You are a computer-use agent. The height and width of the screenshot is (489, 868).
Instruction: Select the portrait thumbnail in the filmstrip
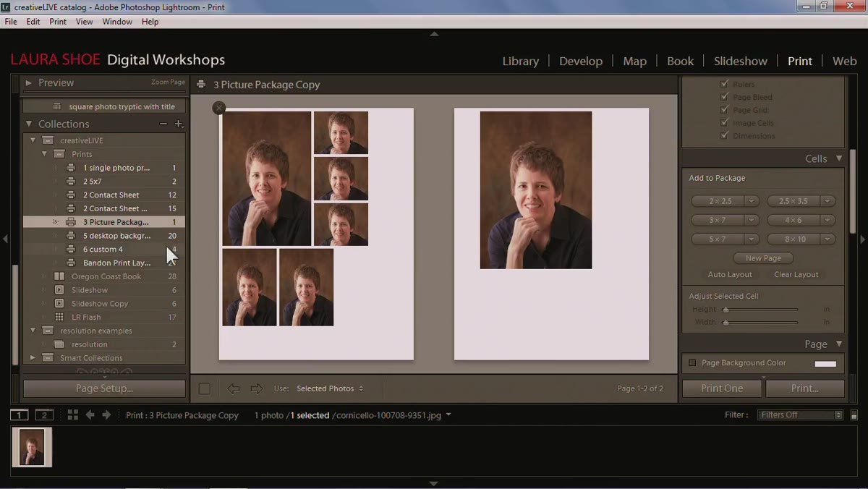coord(33,447)
